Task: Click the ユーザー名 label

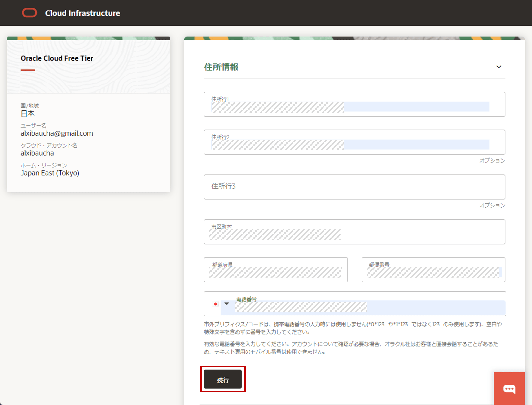Action: click(x=33, y=125)
